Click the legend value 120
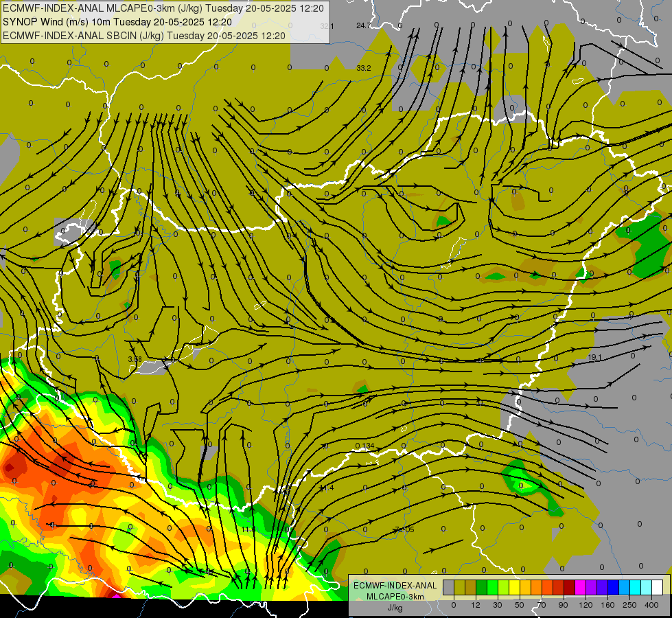 [586, 605]
